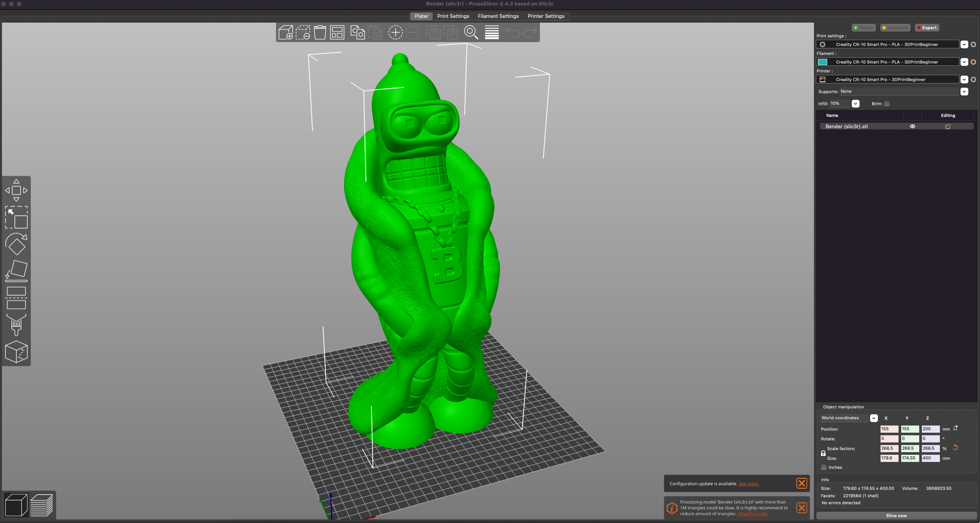
Task: Open Printer preset dropdown arrow
Action: [x=964, y=80]
